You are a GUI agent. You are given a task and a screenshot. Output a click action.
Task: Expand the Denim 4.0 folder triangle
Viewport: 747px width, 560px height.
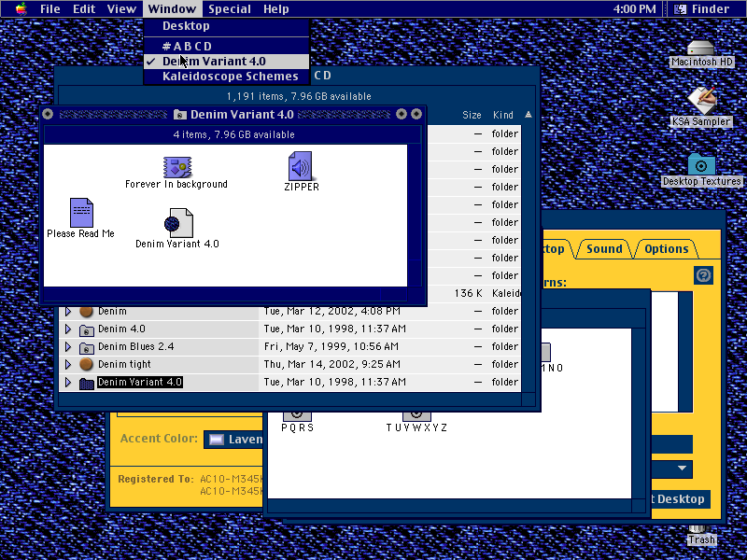(x=68, y=329)
